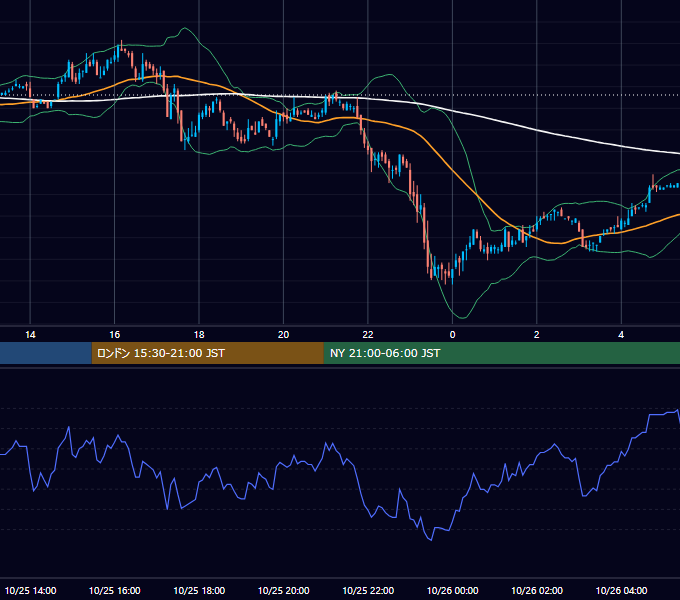The image size is (680, 600).
Task: Click the 4 hour label on the upper axis
Action: point(621,335)
